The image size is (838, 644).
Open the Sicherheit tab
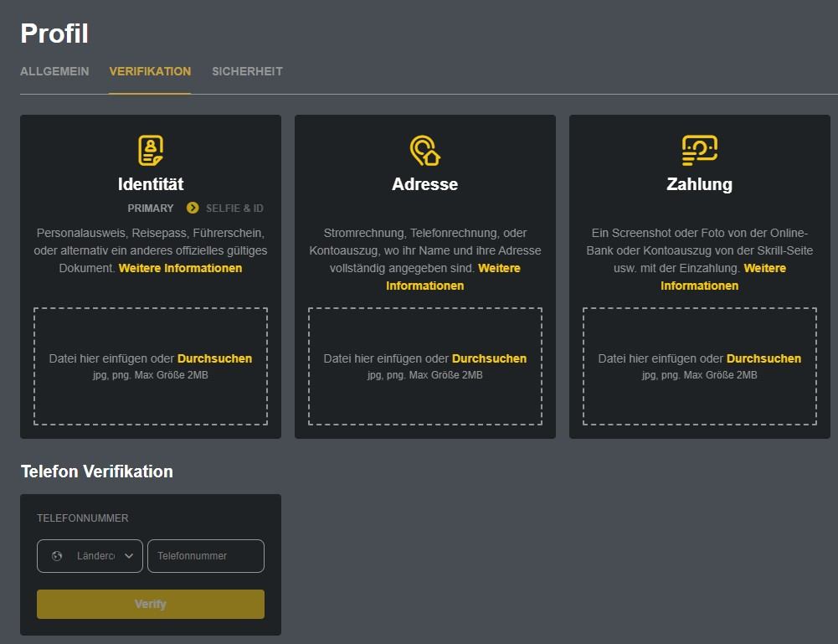pyautogui.click(x=247, y=71)
